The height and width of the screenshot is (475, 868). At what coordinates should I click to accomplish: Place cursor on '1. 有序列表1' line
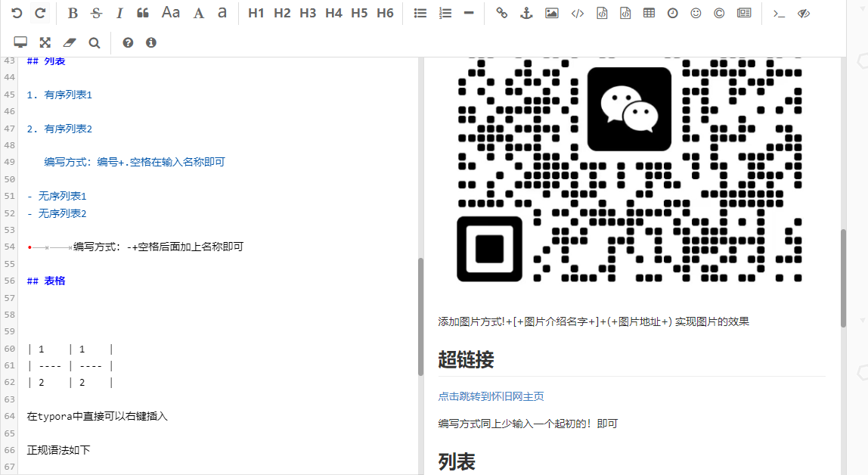click(59, 95)
